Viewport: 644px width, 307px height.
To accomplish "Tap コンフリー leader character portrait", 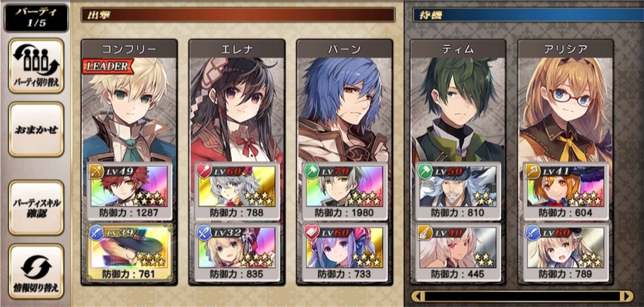I will tap(129, 110).
